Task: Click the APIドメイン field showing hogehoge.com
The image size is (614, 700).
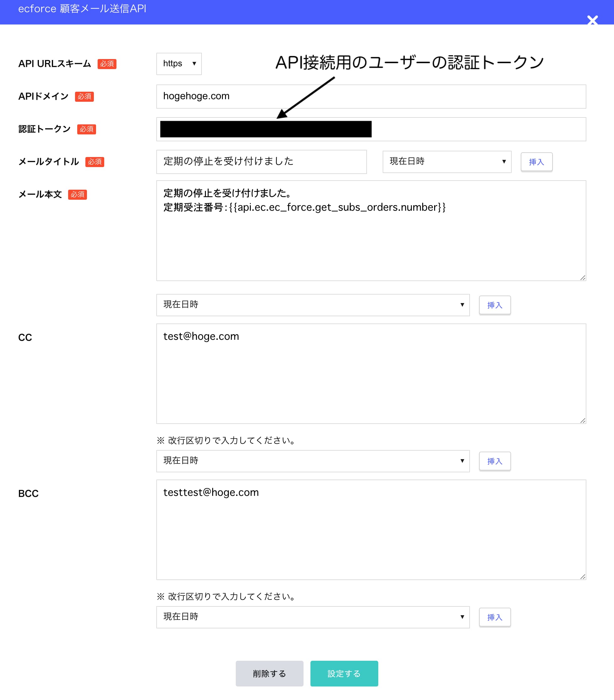Action: tap(371, 96)
